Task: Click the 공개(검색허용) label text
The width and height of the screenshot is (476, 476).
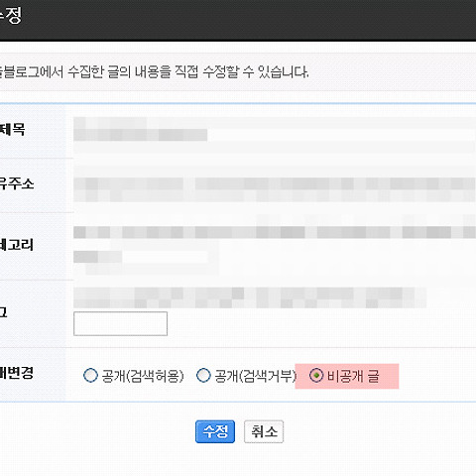Action: (143, 376)
